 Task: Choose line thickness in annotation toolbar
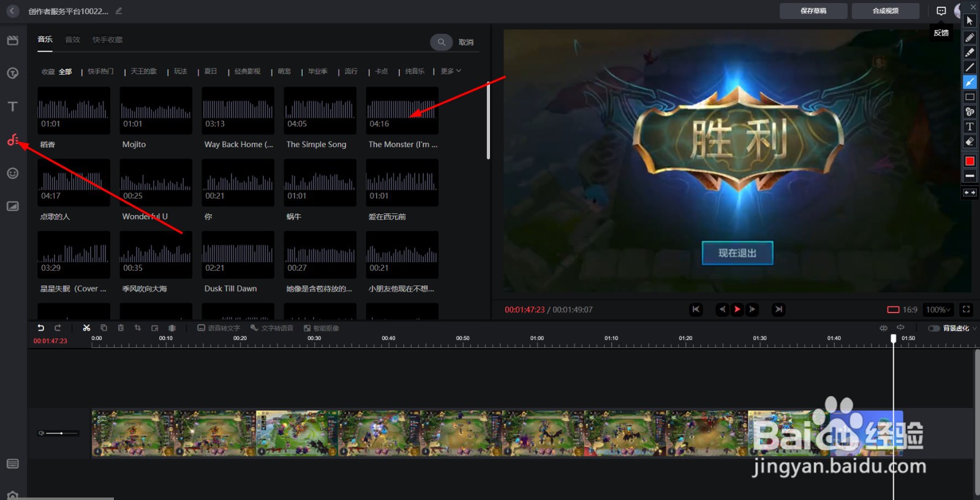coord(970,176)
